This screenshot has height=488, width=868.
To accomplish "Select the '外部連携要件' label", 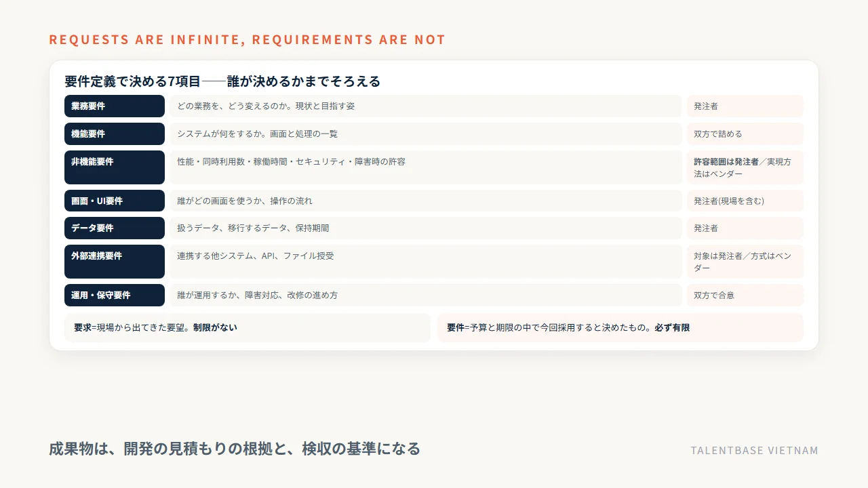I will click(x=115, y=262).
